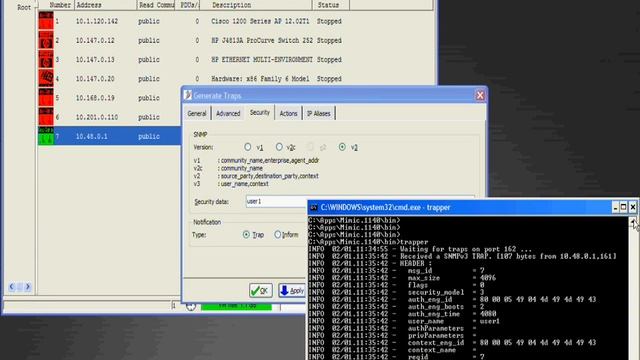Open the Actions tab
Screen dimensions: 640x360
[x=288, y=113]
